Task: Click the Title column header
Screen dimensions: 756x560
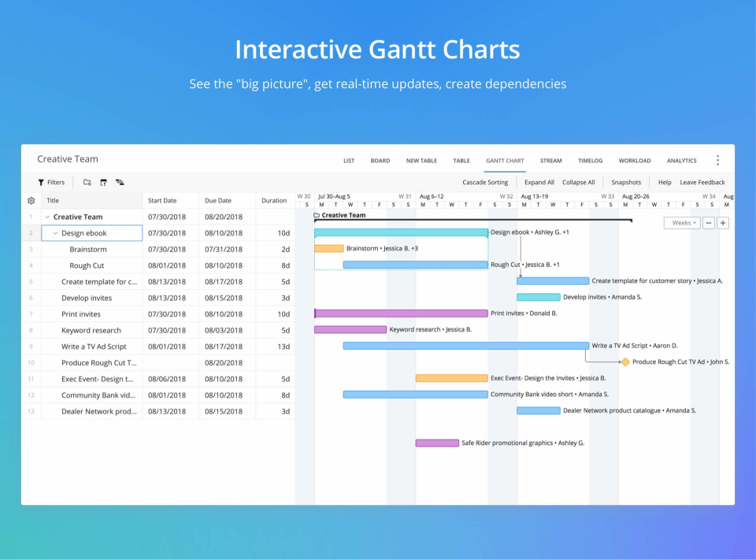Action: click(x=91, y=201)
